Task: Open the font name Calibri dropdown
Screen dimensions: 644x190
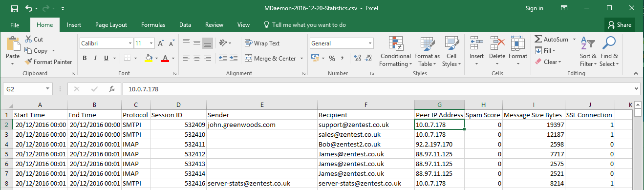Action: click(x=129, y=43)
